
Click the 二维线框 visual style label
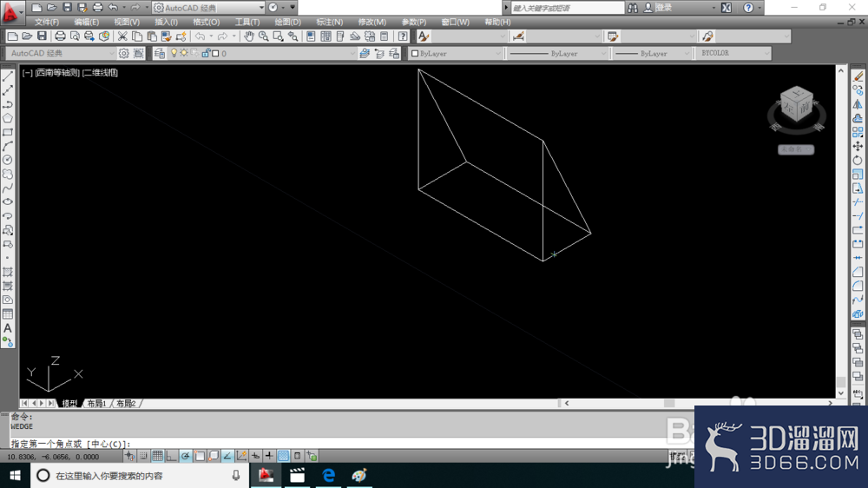pos(100,73)
